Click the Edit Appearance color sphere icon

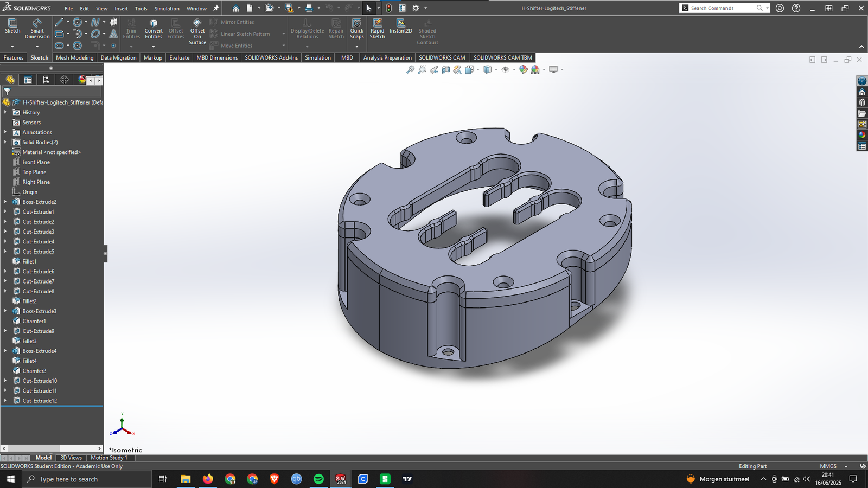523,69
